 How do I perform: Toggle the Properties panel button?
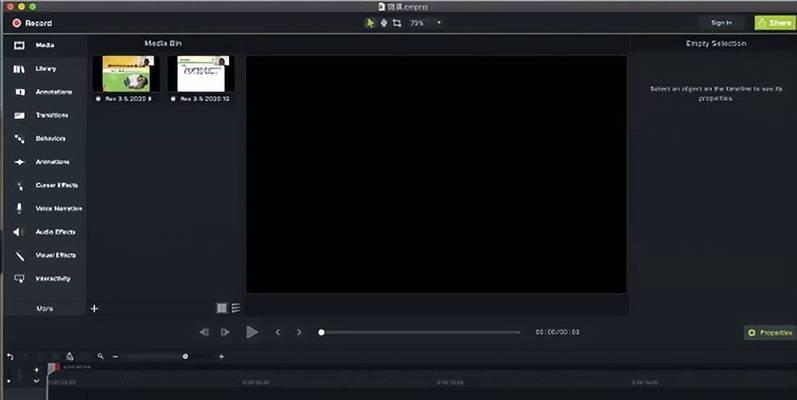pos(770,332)
